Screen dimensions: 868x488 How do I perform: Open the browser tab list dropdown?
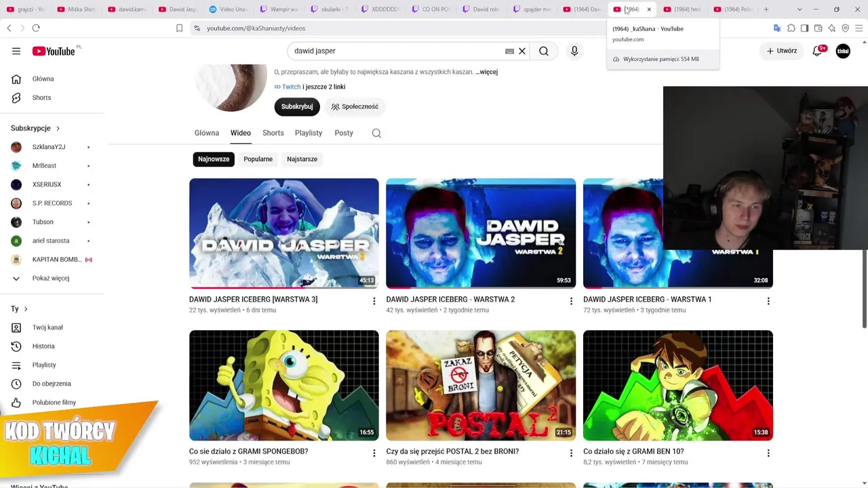pyautogui.click(x=800, y=9)
